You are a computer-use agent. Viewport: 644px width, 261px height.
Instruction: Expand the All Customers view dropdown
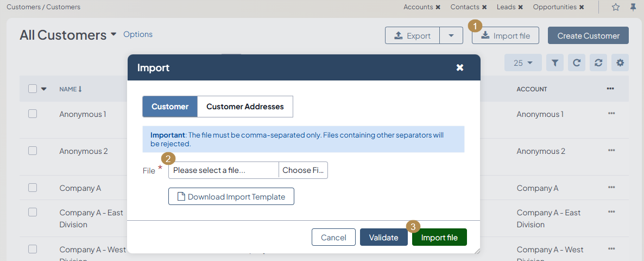click(113, 34)
